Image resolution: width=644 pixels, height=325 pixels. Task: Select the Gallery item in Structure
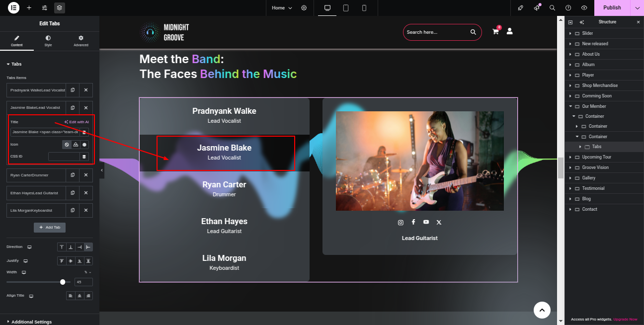[x=588, y=178]
